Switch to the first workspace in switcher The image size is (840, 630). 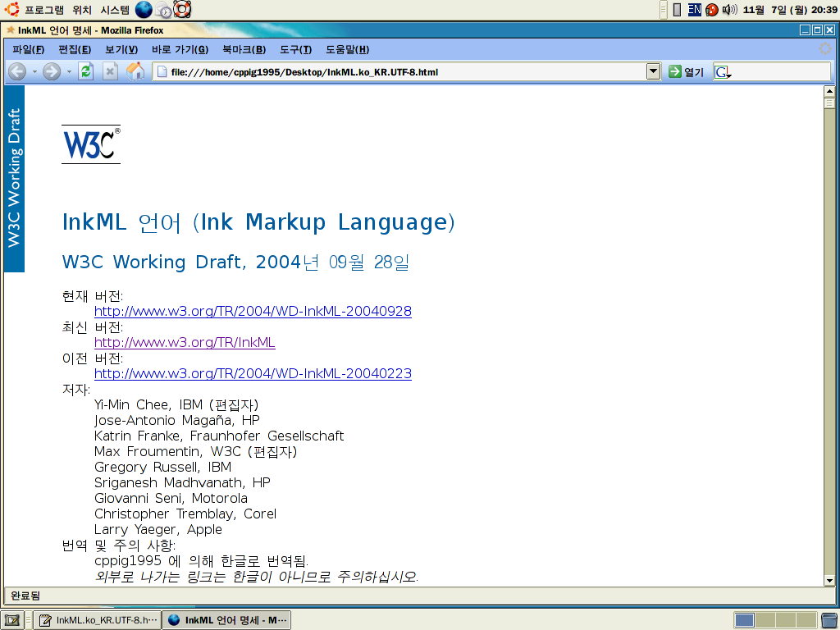click(x=745, y=620)
